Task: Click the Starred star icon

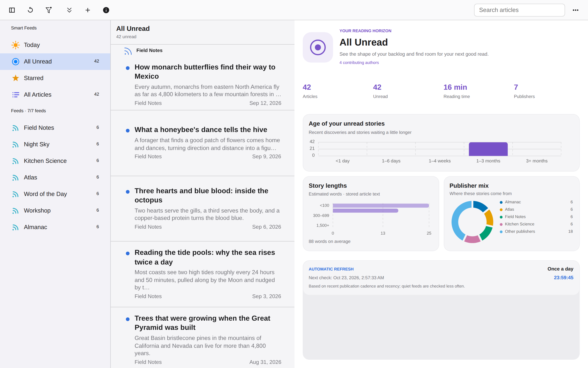Action: [16, 78]
